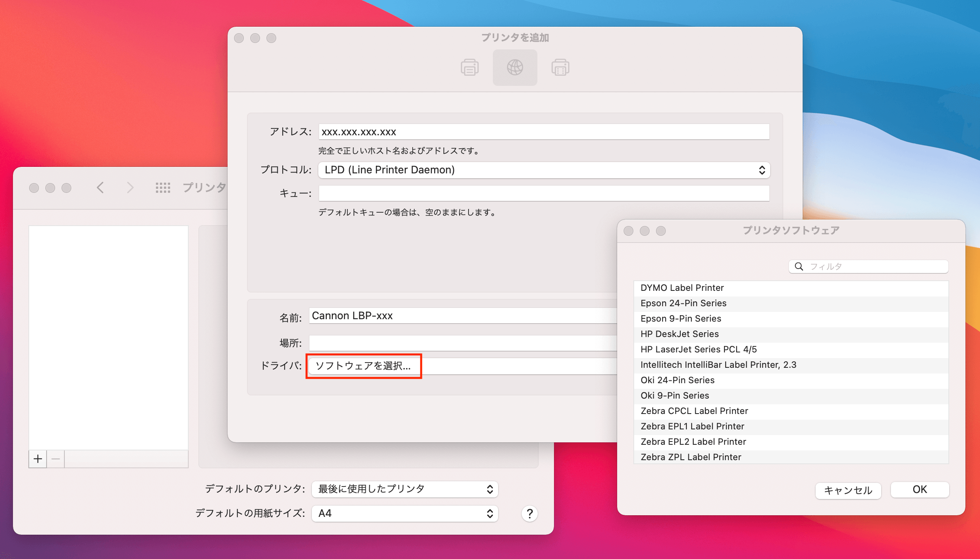Open the デフォルトのプリンタ dropdown
The image size is (980, 559).
(405, 489)
